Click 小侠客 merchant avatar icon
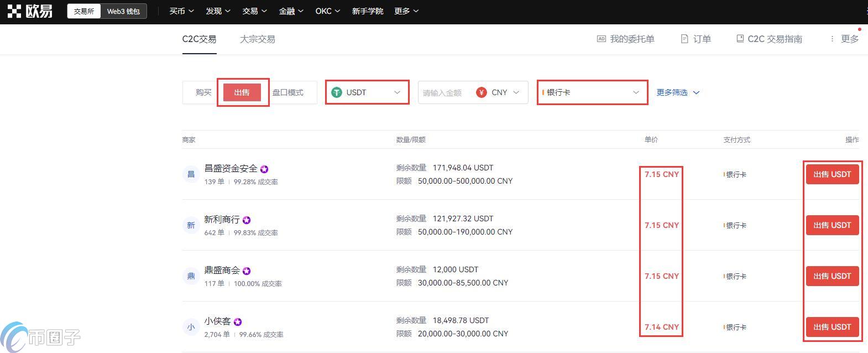 pyautogui.click(x=191, y=327)
